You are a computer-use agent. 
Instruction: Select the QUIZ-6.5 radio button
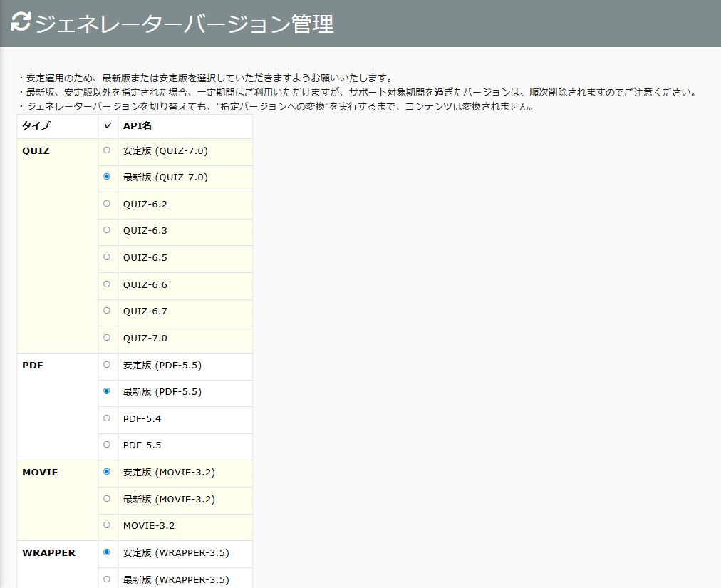107,257
